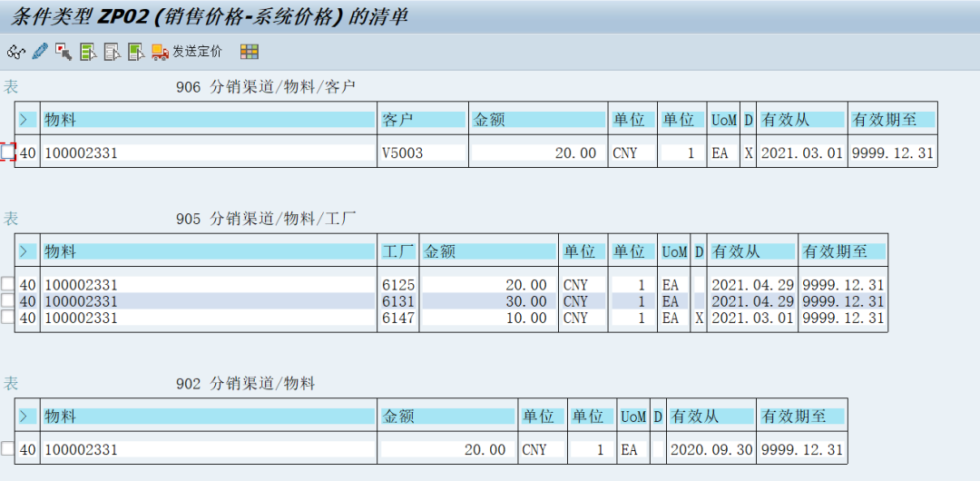Click the 发送定价 truck button

(x=186, y=52)
